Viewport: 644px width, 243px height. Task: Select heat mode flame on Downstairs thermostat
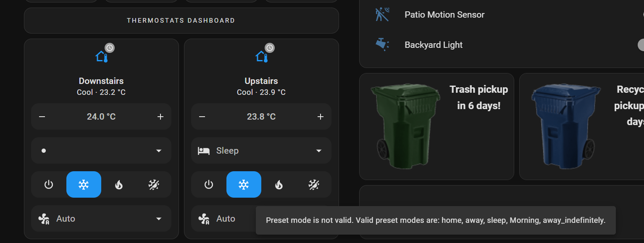click(x=119, y=184)
